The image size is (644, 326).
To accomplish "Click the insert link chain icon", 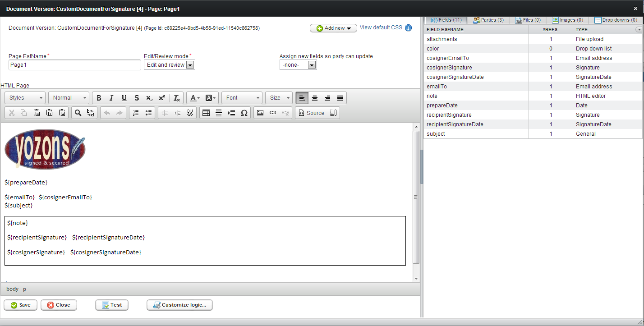I will click(273, 113).
